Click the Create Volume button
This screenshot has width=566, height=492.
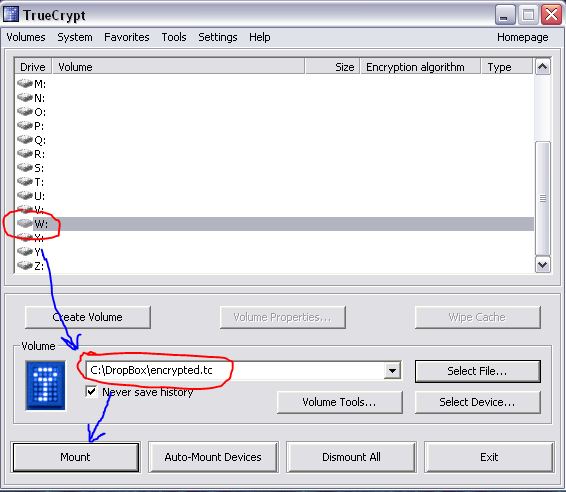click(x=88, y=317)
